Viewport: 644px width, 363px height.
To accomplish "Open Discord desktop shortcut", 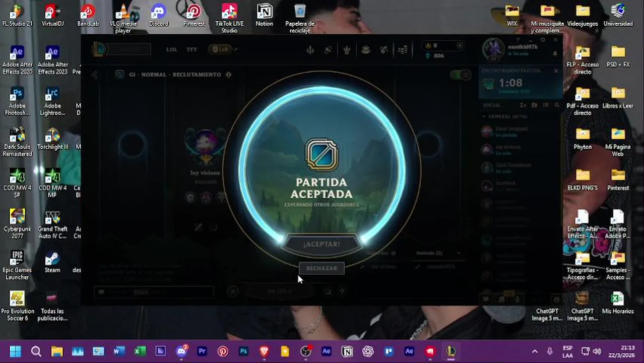I will coord(159,16).
